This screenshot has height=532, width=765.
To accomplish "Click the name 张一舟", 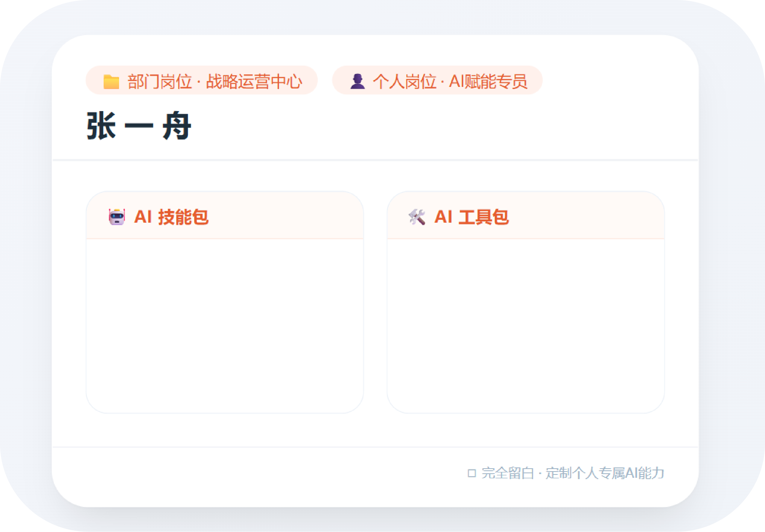I will (139, 126).
